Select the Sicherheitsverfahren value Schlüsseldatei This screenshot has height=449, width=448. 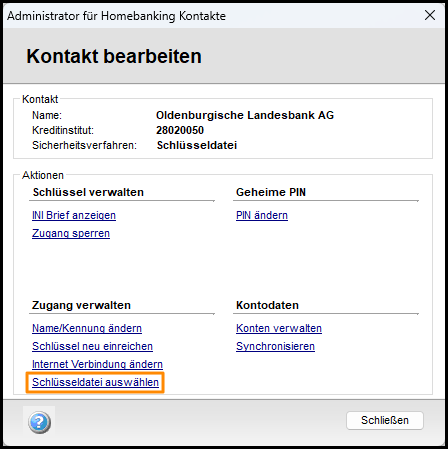[197, 145]
